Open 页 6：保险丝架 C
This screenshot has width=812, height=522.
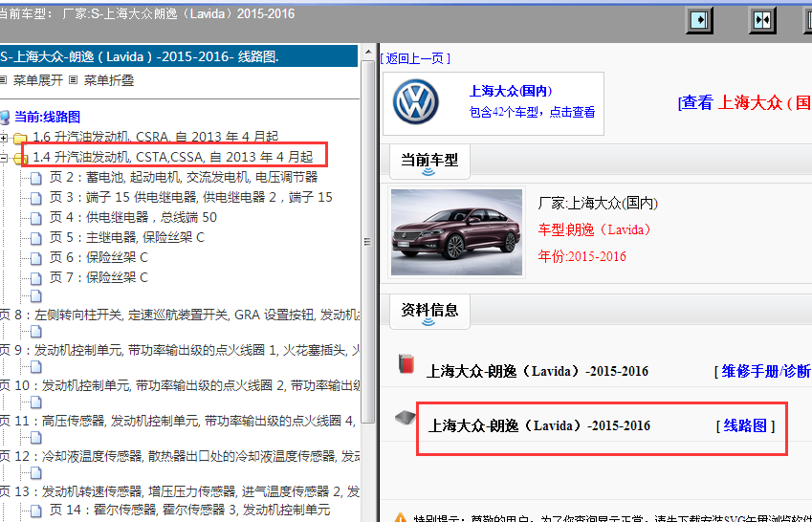(99, 257)
